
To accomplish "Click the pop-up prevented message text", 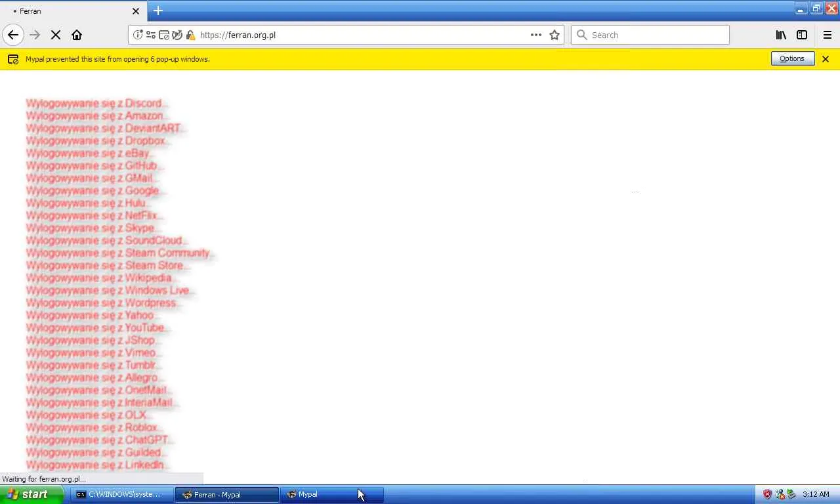I will 117,59.
